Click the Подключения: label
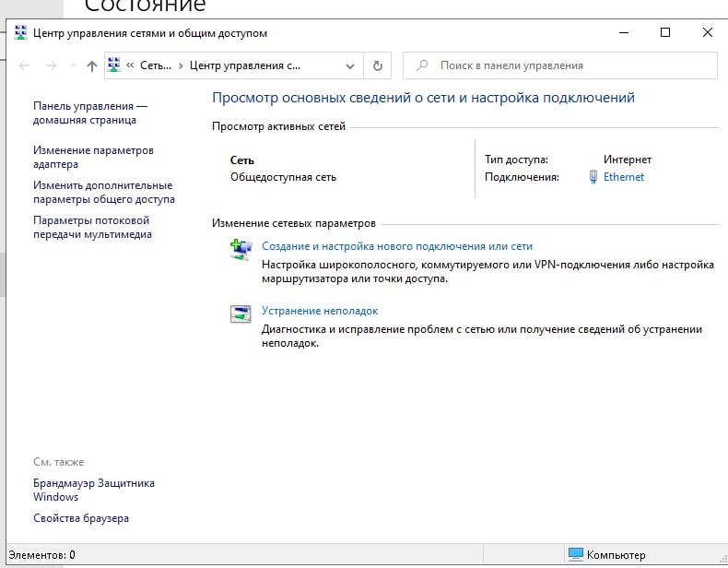 pos(522,177)
